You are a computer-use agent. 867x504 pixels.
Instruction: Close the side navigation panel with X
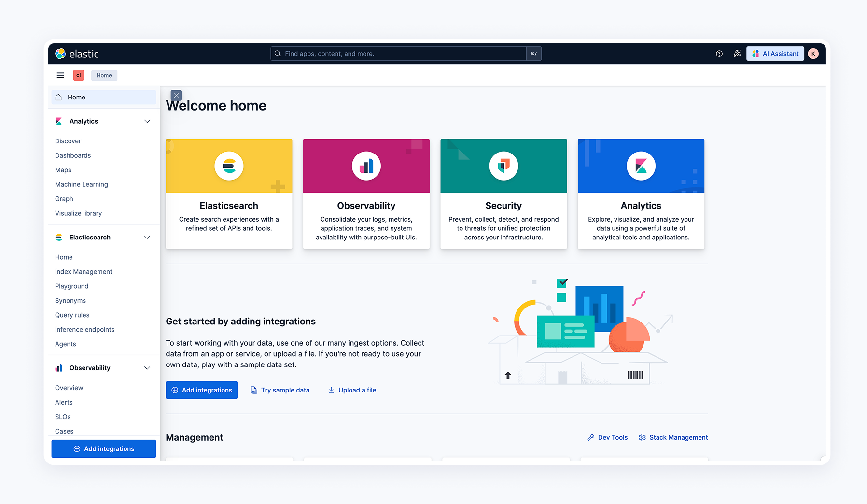pos(176,96)
